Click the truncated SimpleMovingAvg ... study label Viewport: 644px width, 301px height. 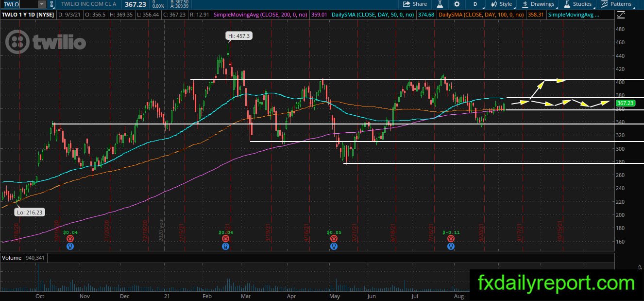[573, 15]
